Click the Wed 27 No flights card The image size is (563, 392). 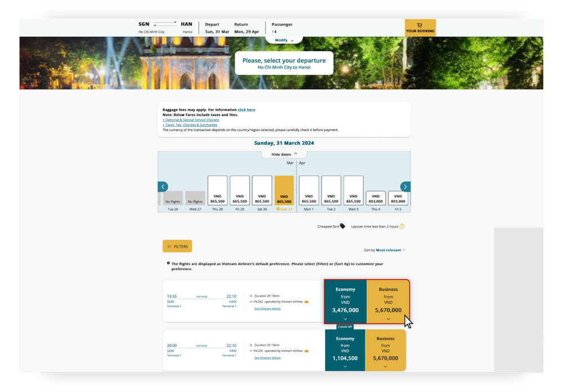coord(195,198)
